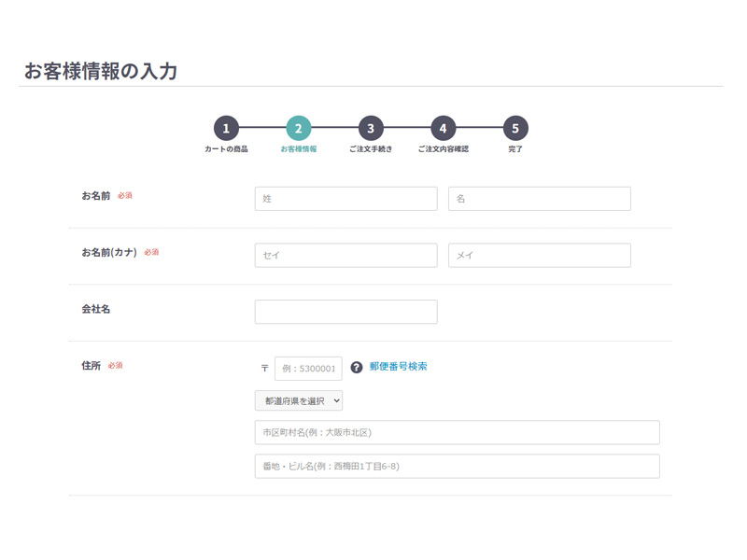Click the 市区町村名 city input field
The height and width of the screenshot is (560, 747).
pyautogui.click(x=457, y=432)
